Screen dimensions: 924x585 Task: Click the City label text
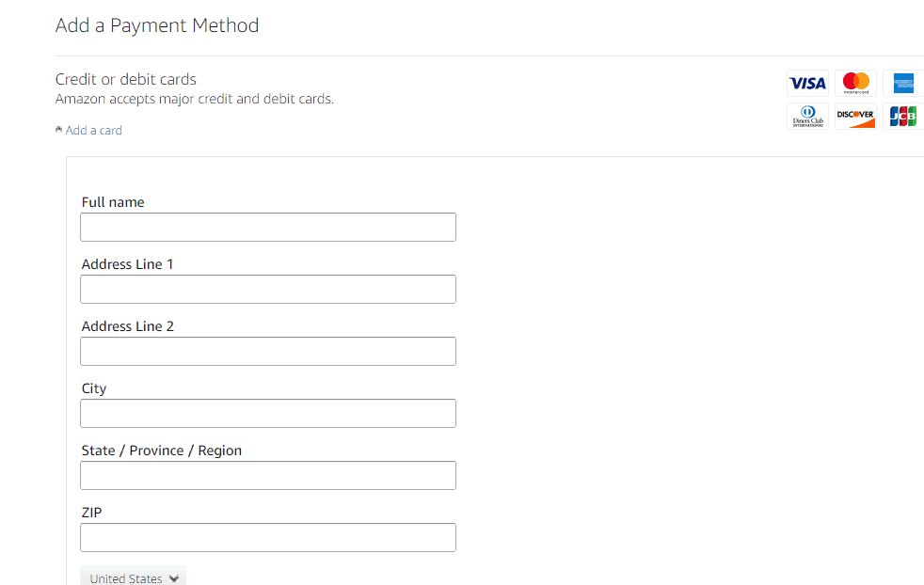coord(94,388)
